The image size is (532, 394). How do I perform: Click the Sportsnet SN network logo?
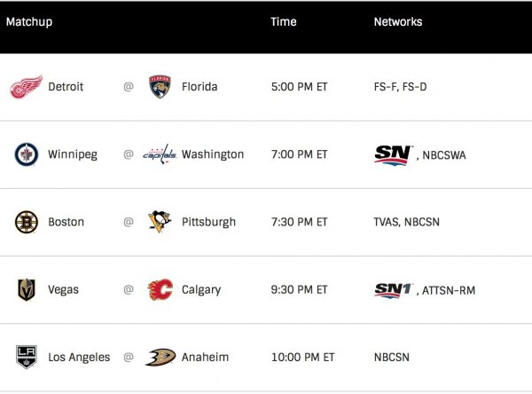[392, 154]
